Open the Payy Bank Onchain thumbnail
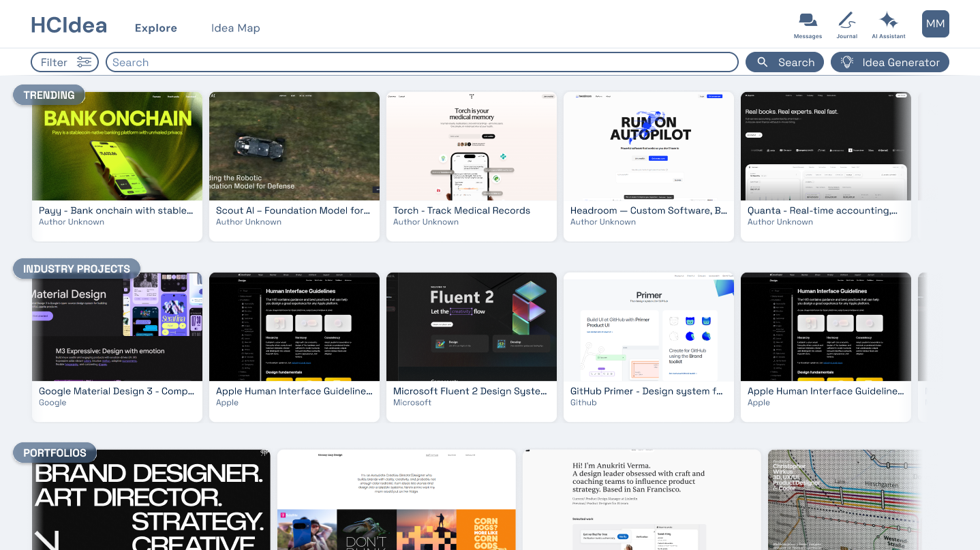 [x=117, y=147]
